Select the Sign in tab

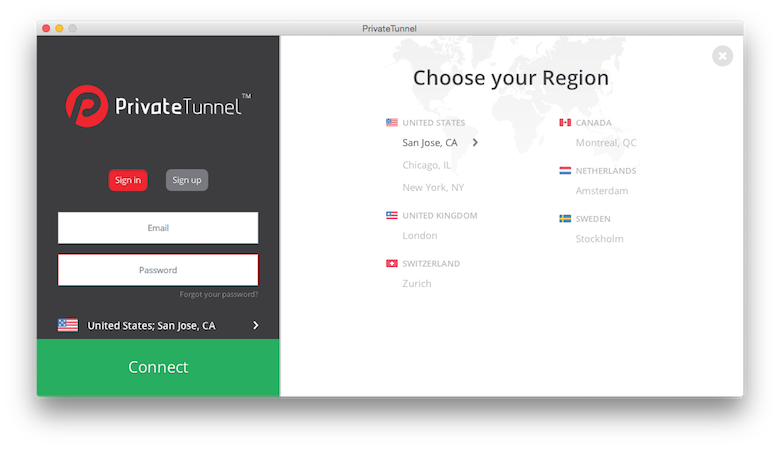pyautogui.click(x=128, y=180)
